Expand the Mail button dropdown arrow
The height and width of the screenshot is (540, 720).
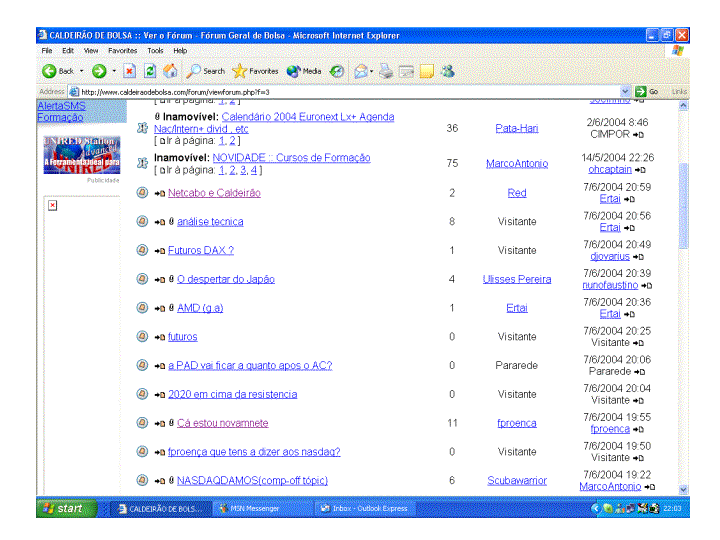coord(371,71)
